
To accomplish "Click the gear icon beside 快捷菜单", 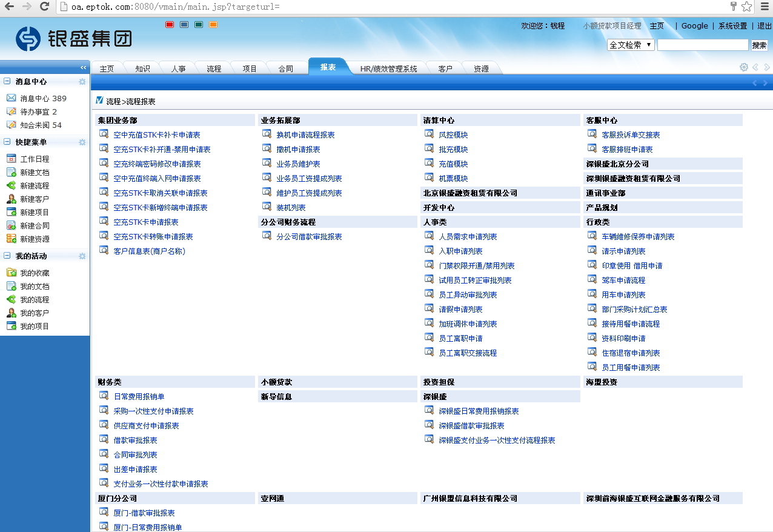I will [x=82, y=142].
